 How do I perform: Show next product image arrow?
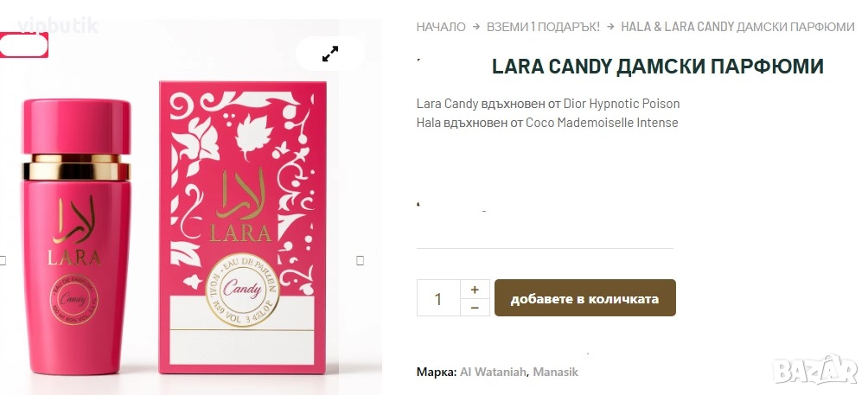point(360,260)
